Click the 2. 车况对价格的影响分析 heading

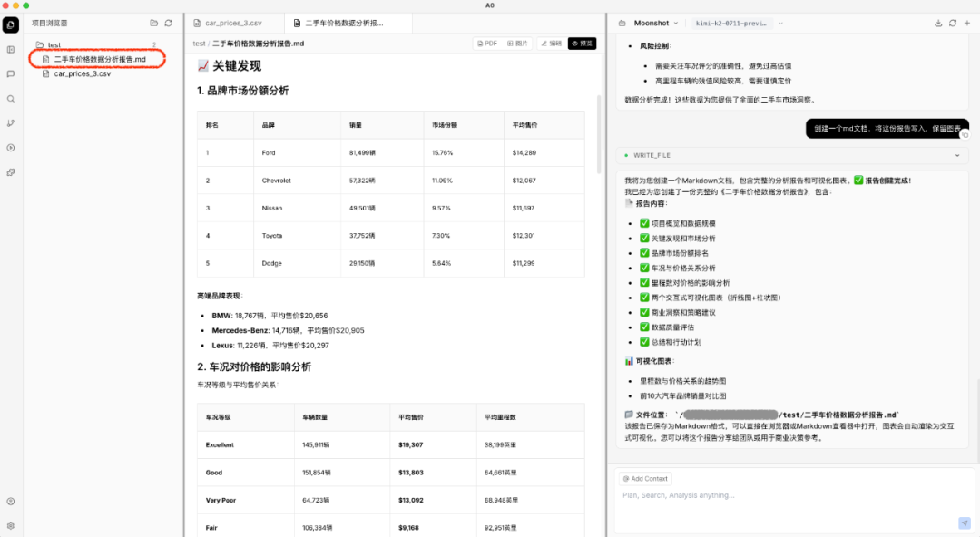click(254, 367)
